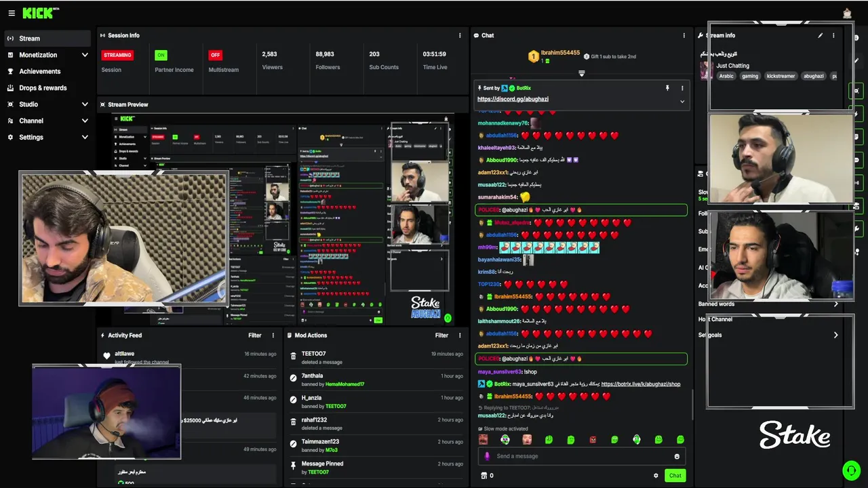Click the heart icon beside altilawe follow
Screen dimensions: 868x488
[106, 356]
